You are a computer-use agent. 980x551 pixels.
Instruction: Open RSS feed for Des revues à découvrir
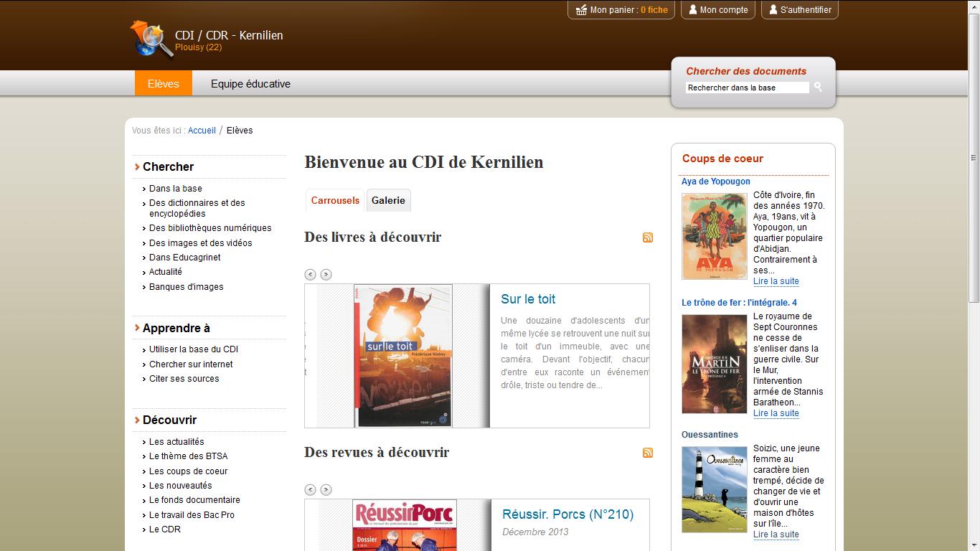648,453
